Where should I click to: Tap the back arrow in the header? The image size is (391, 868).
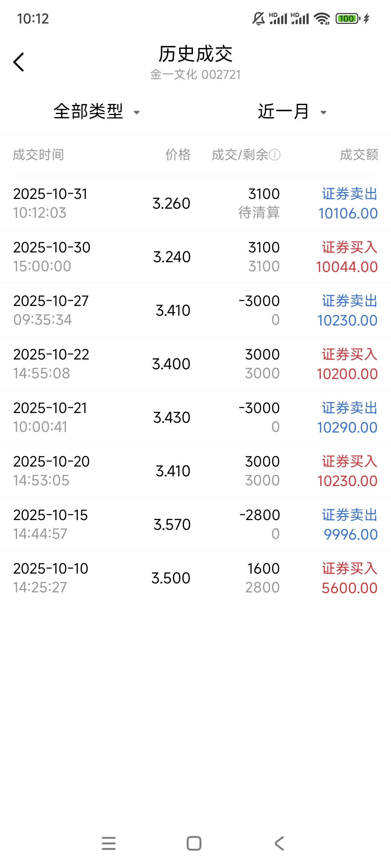(19, 62)
